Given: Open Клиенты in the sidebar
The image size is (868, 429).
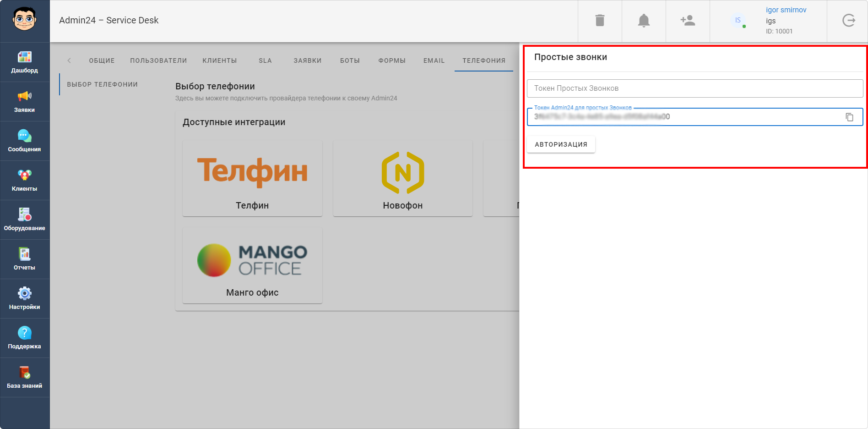Looking at the screenshot, I should pyautogui.click(x=25, y=181).
